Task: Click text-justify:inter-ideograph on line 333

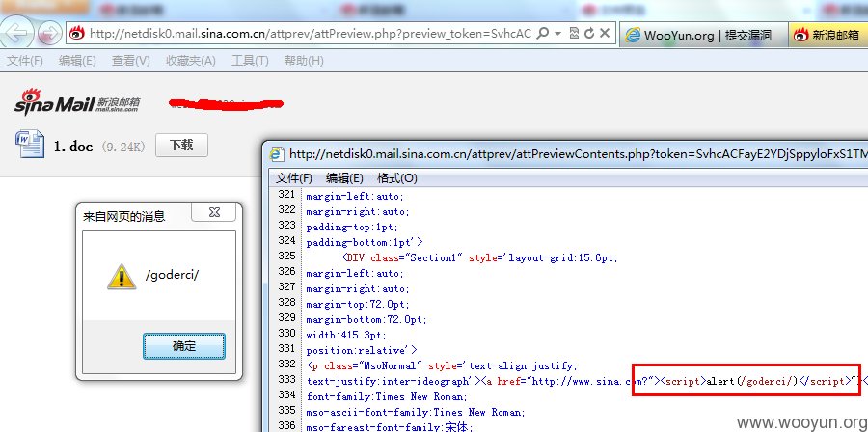Action: click(x=393, y=381)
